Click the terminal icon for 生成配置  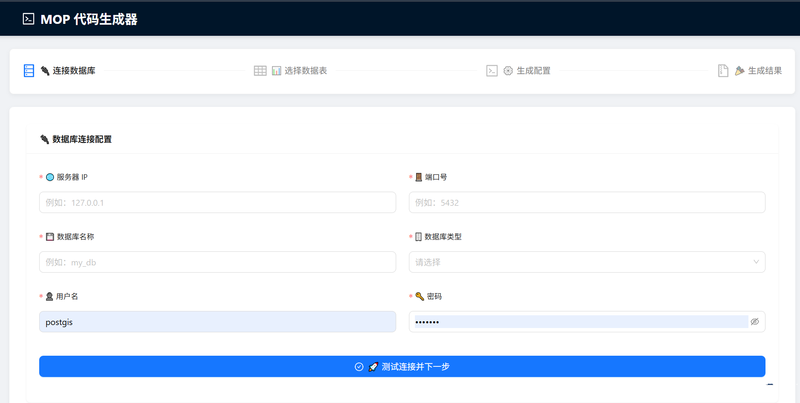[x=492, y=71]
